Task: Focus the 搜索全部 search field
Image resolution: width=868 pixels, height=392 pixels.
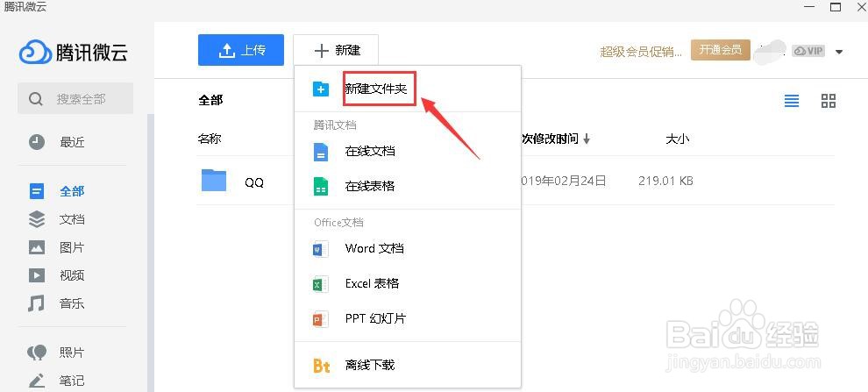Action: coord(75,98)
